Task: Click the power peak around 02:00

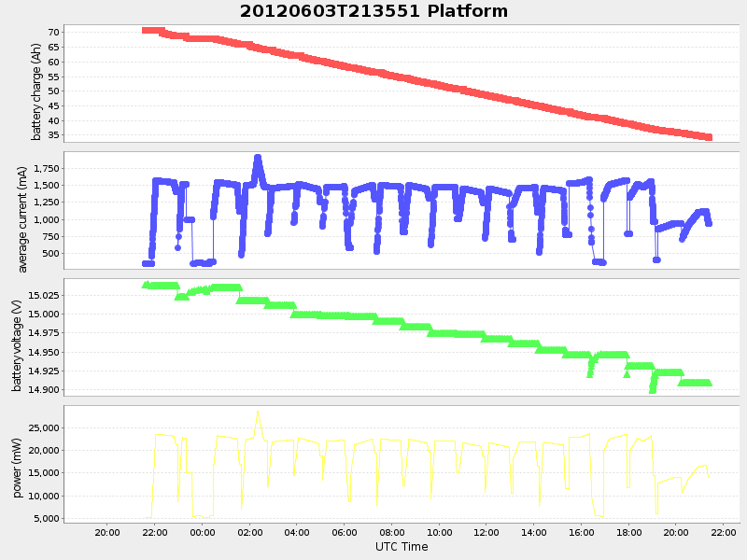Action: coord(259,411)
